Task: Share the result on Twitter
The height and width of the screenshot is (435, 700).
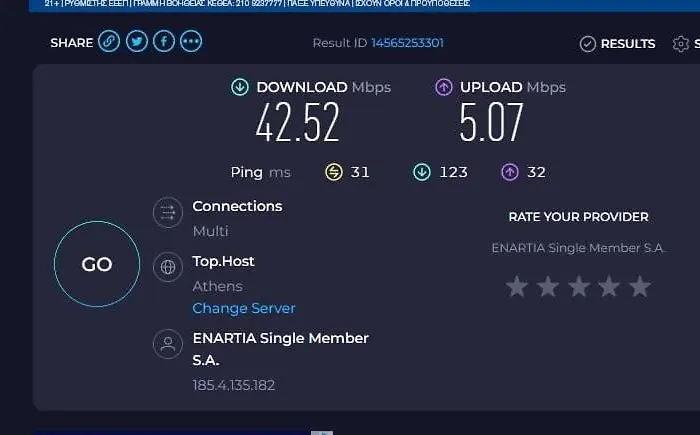Action: 137,42
